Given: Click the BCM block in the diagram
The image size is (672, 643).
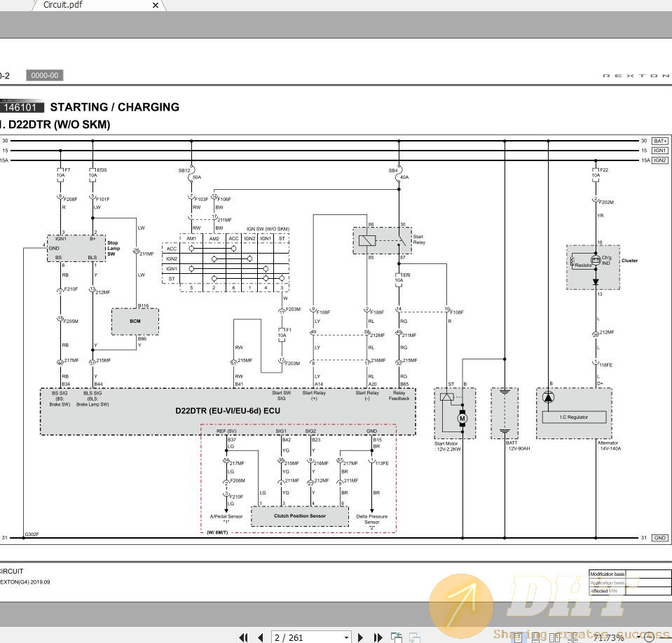Looking at the screenshot, I should (x=135, y=321).
